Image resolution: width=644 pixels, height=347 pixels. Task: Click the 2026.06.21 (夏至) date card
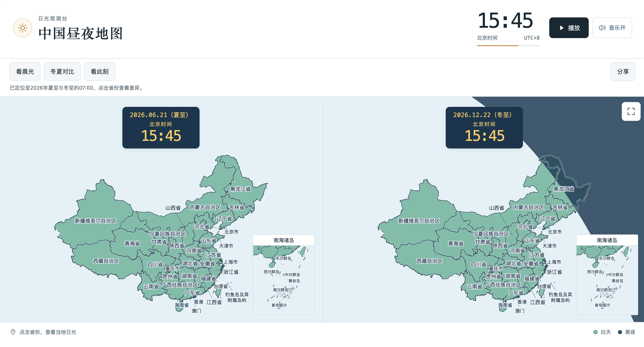(x=161, y=128)
